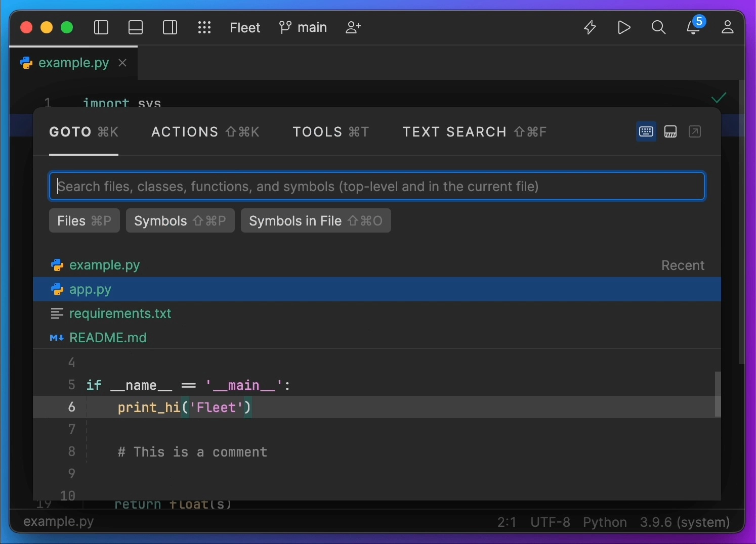Click the Python icon beside app.py
This screenshot has height=544, width=756.
[57, 289]
